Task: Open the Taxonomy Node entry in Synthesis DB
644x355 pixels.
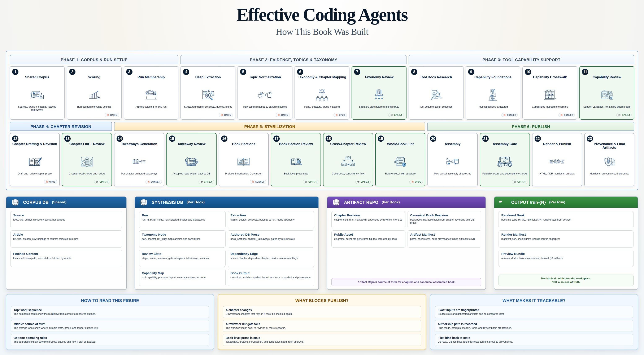Action: pyautogui.click(x=182, y=239)
